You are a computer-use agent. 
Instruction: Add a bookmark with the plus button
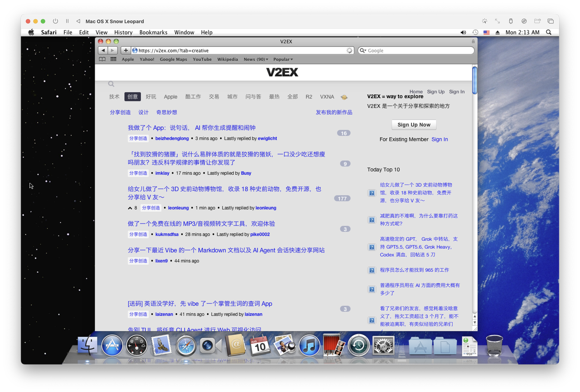[x=126, y=51]
